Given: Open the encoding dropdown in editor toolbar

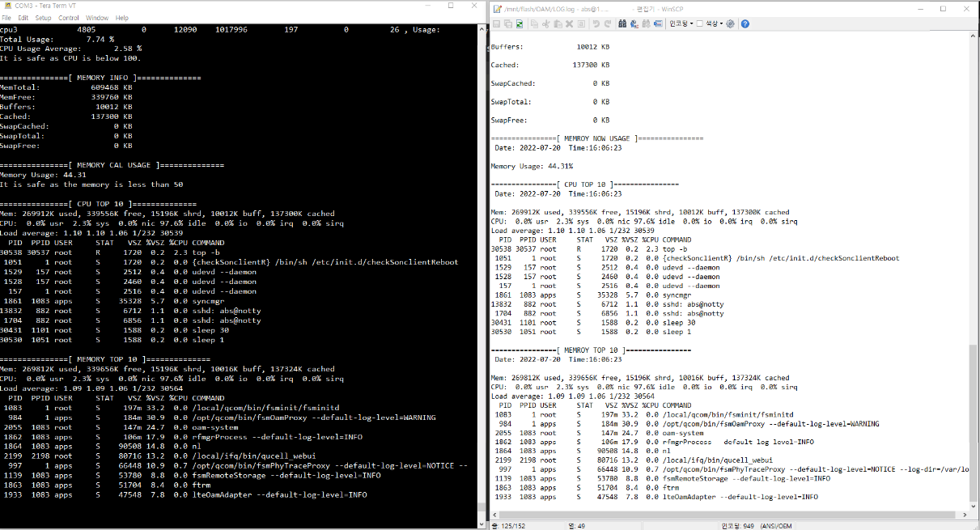Looking at the screenshot, I should click(681, 24).
